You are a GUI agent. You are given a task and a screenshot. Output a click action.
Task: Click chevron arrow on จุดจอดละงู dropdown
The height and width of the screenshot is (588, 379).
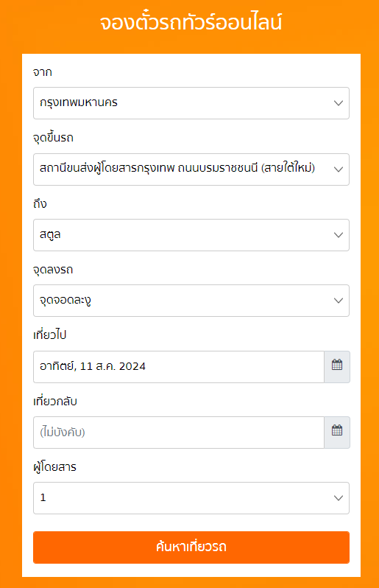tap(339, 301)
